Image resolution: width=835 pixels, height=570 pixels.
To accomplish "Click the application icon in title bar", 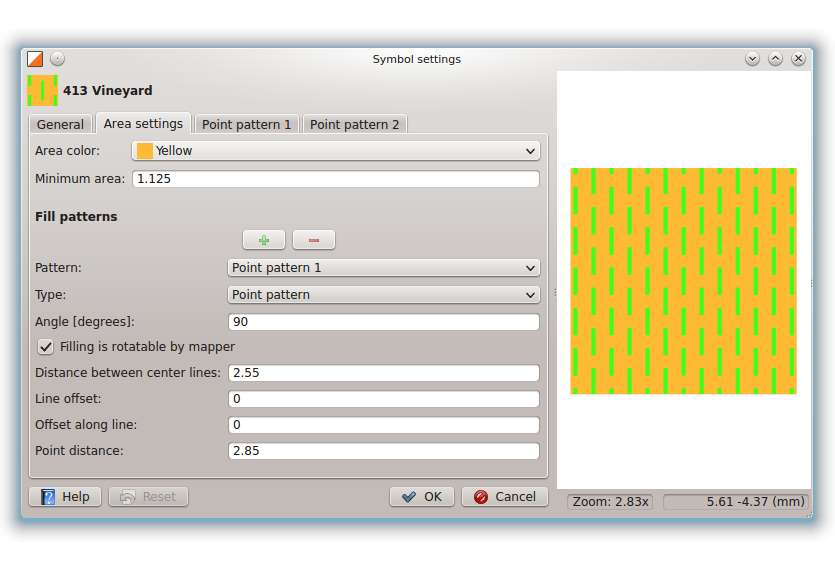I will tap(35, 59).
